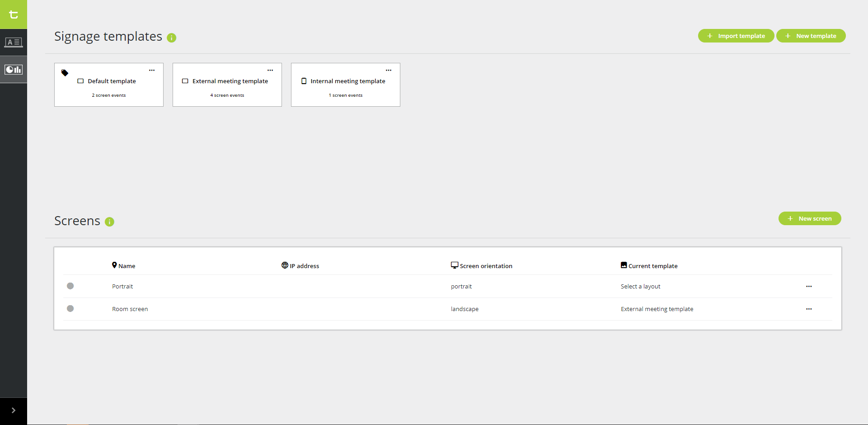Viewport: 868px width, 425px height.
Task: Open Internal meeting template options menu
Action: click(389, 71)
